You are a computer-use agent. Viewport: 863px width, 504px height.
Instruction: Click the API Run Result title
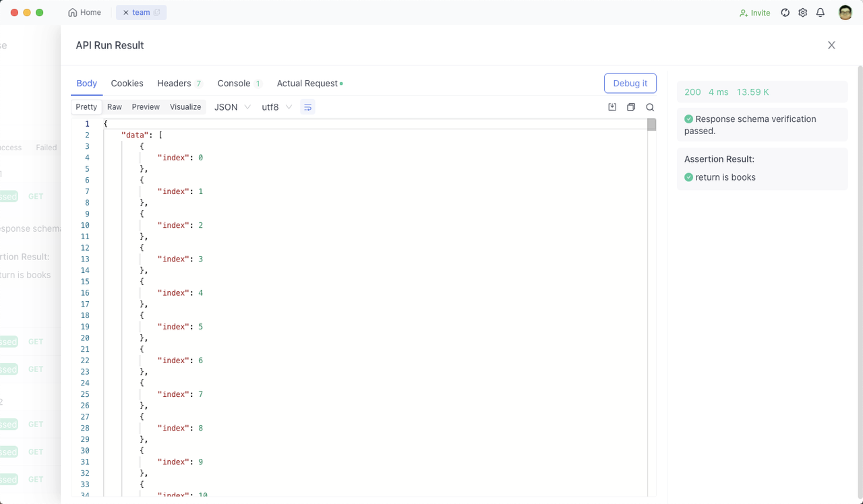(110, 45)
